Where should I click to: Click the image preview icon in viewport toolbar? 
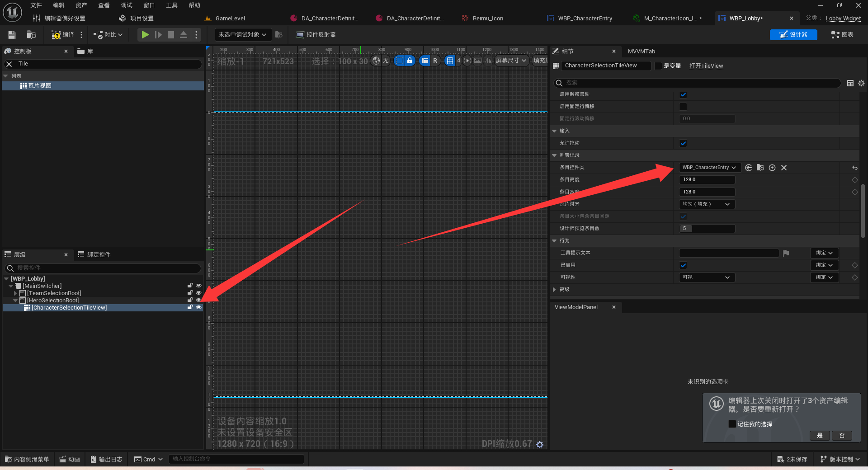478,61
